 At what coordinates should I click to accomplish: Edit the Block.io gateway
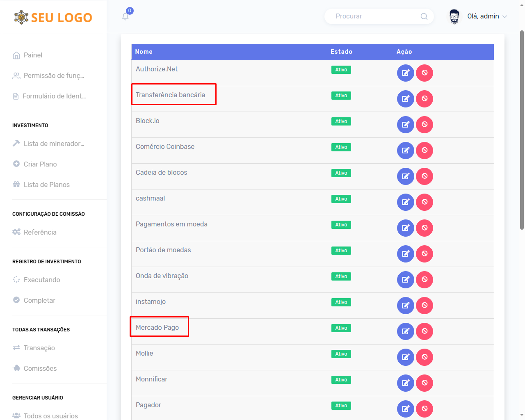[405, 125]
